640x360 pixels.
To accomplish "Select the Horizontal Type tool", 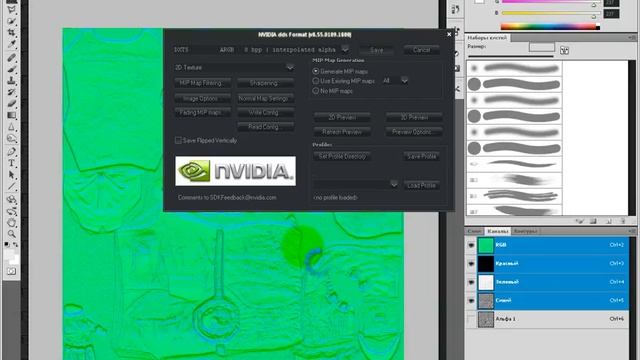I will pos(11,163).
